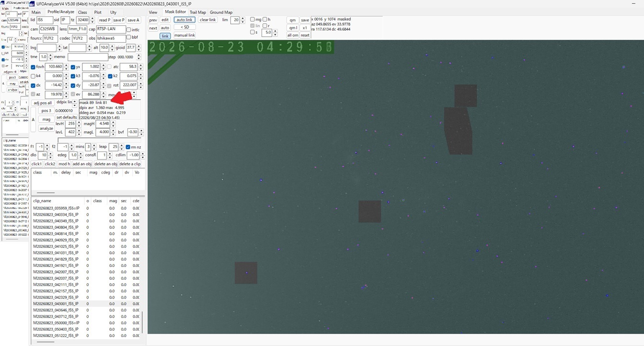644x346 pixels.
Task: Click the edit button in Mask Editor
Action: pyautogui.click(x=165, y=20)
